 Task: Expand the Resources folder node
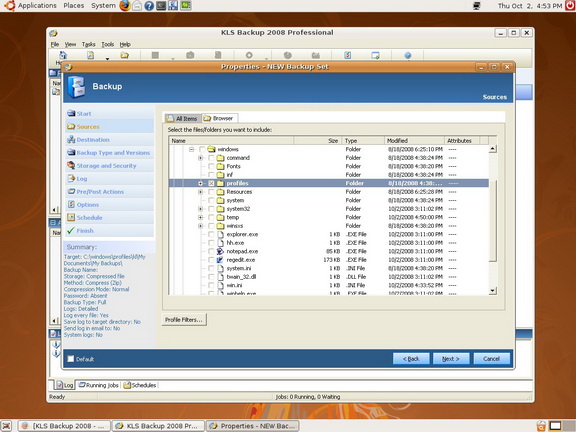[x=200, y=192]
